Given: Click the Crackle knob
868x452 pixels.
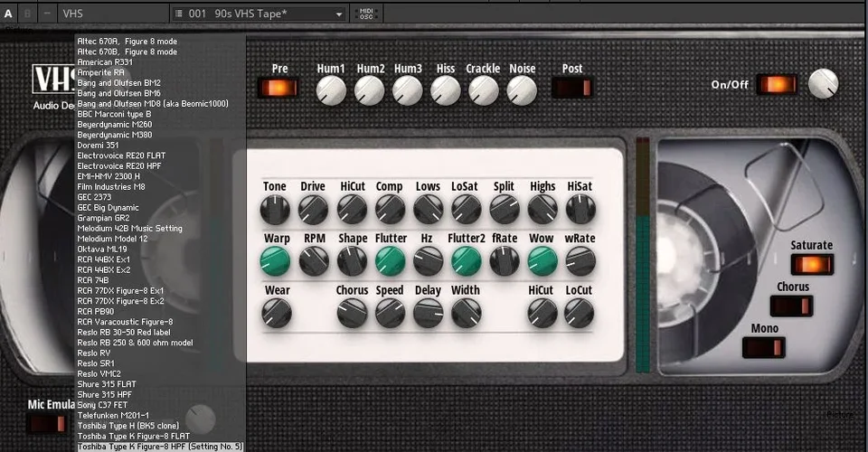Looking at the screenshot, I should [x=484, y=90].
